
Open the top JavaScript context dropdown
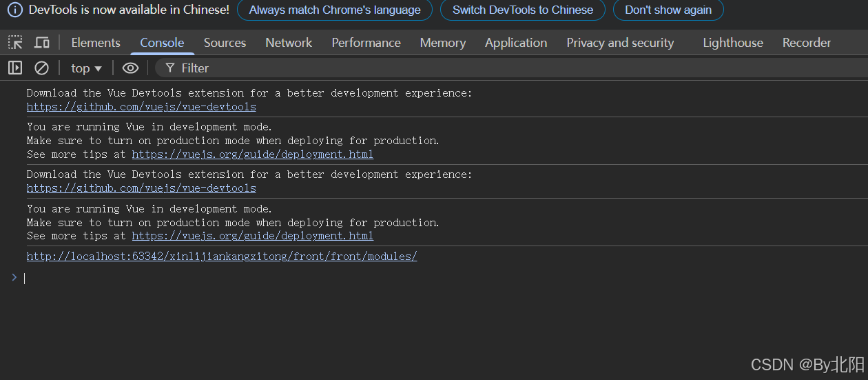(x=86, y=68)
